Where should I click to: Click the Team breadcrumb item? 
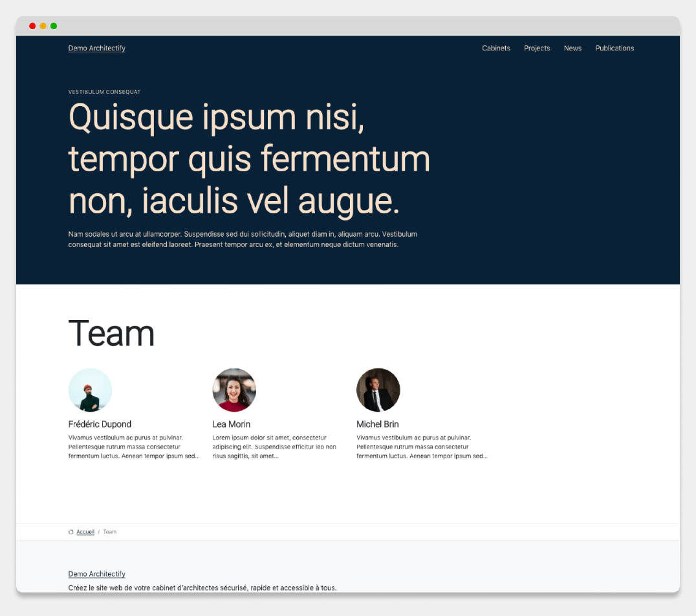(x=110, y=532)
